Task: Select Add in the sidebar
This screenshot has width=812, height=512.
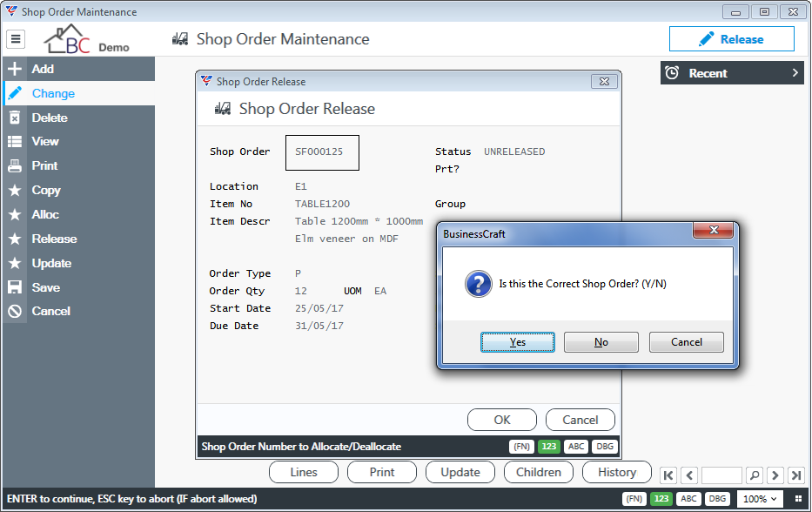Action: (78, 69)
